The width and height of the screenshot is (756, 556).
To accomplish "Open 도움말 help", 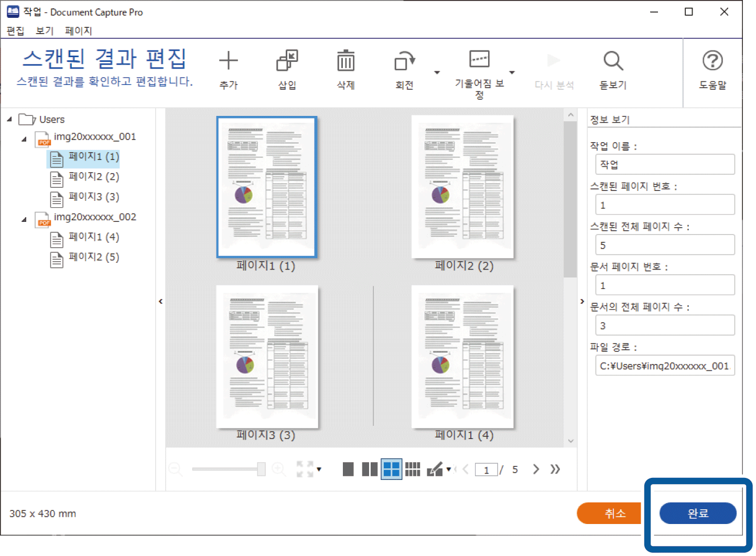I will pyautogui.click(x=712, y=61).
